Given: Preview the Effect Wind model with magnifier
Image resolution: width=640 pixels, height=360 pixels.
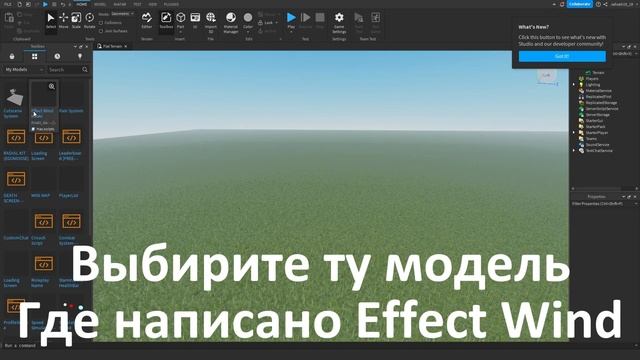Looking at the screenshot, I should (52, 86).
